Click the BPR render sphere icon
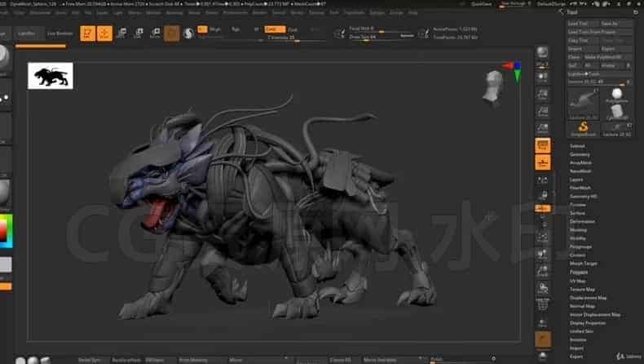 (542, 52)
